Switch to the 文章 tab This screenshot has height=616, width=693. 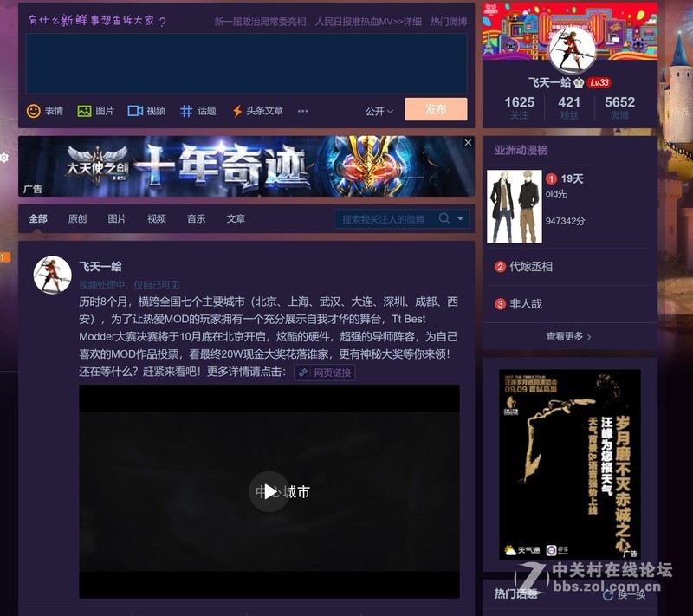236,218
